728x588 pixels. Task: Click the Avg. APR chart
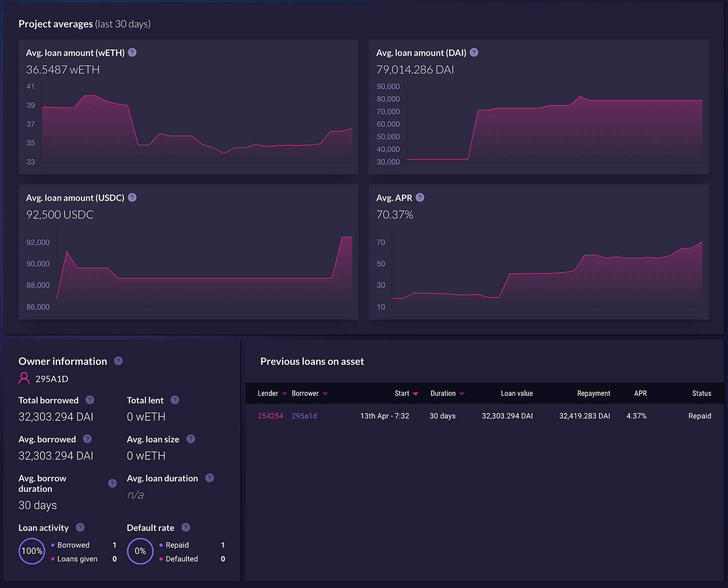[x=547, y=270]
